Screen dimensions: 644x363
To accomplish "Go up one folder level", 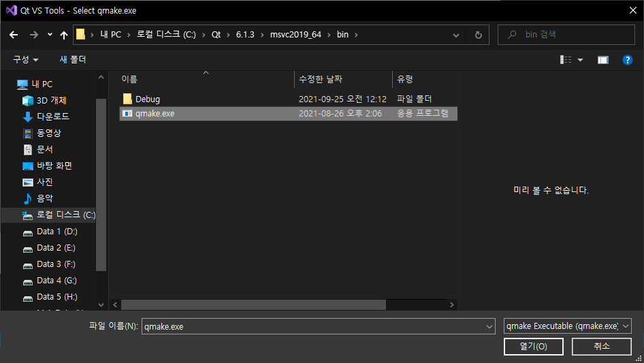I will point(64,35).
